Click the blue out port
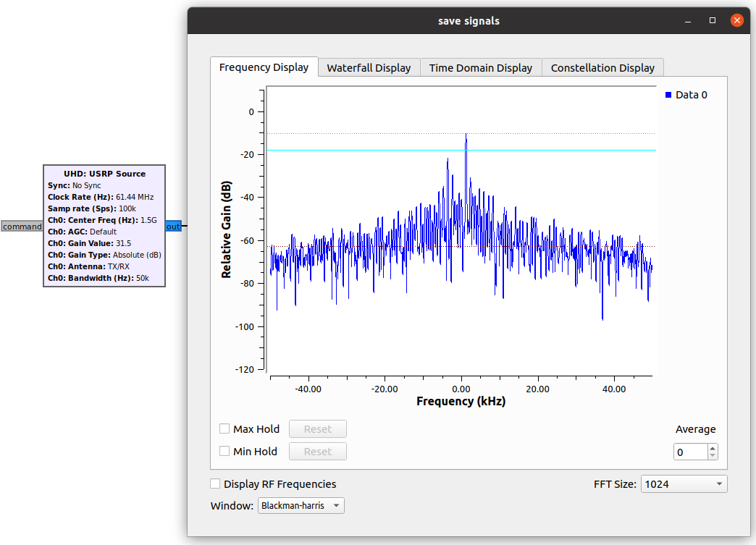The height and width of the screenshot is (545, 756). 173,227
